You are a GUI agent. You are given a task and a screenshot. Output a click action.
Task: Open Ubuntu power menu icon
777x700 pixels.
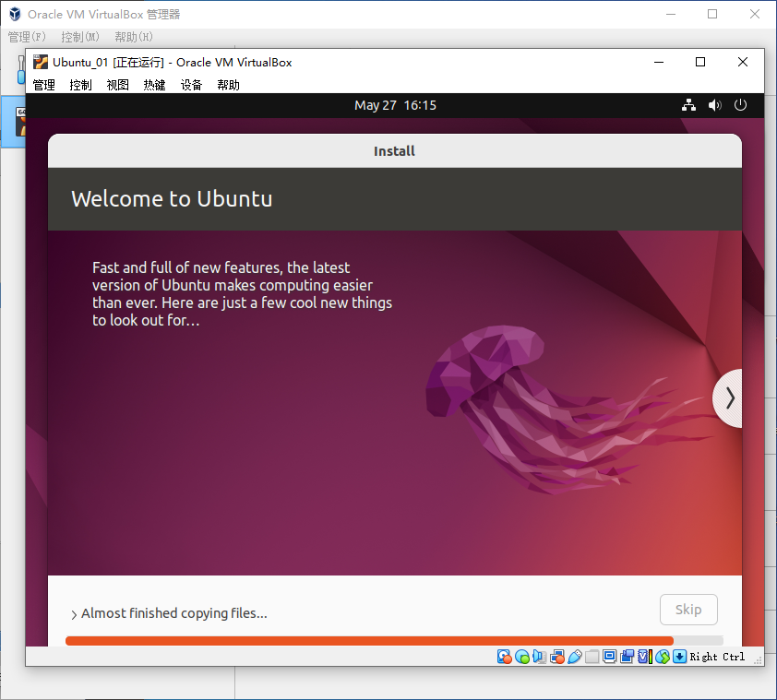[740, 105]
